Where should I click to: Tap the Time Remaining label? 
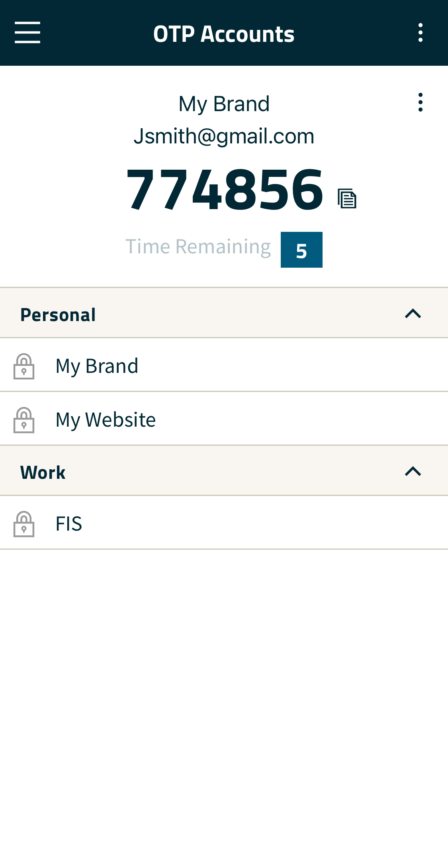(198, 247)
